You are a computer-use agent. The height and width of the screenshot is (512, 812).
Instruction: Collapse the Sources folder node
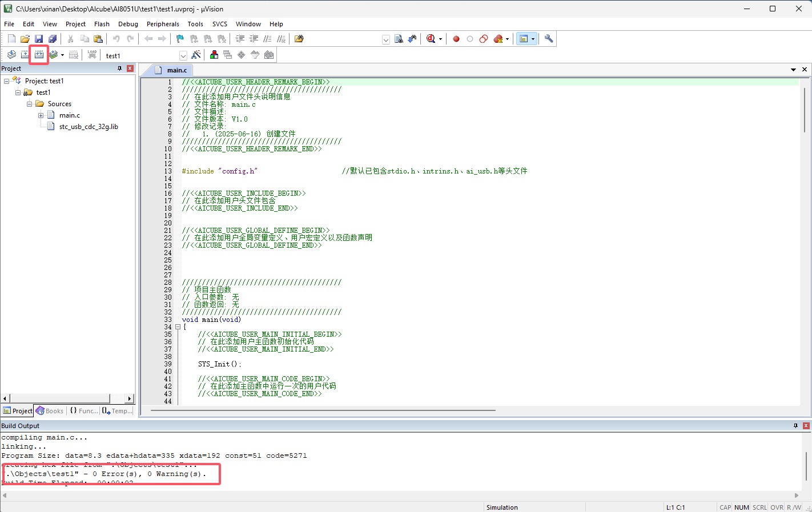point(29,104)
